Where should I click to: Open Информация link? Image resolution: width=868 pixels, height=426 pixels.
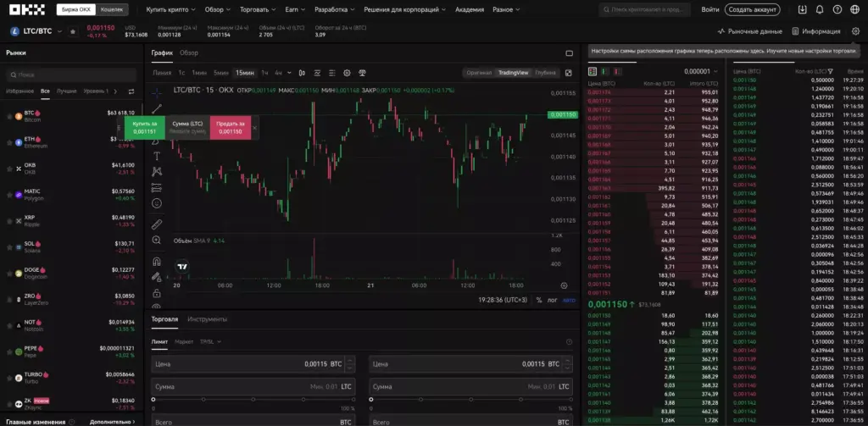(x=816, y=31)
